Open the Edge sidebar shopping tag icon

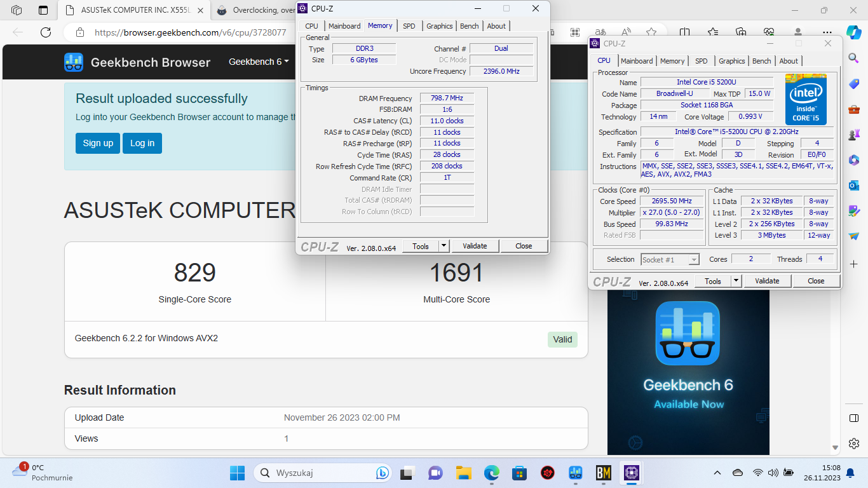point(854,83)
